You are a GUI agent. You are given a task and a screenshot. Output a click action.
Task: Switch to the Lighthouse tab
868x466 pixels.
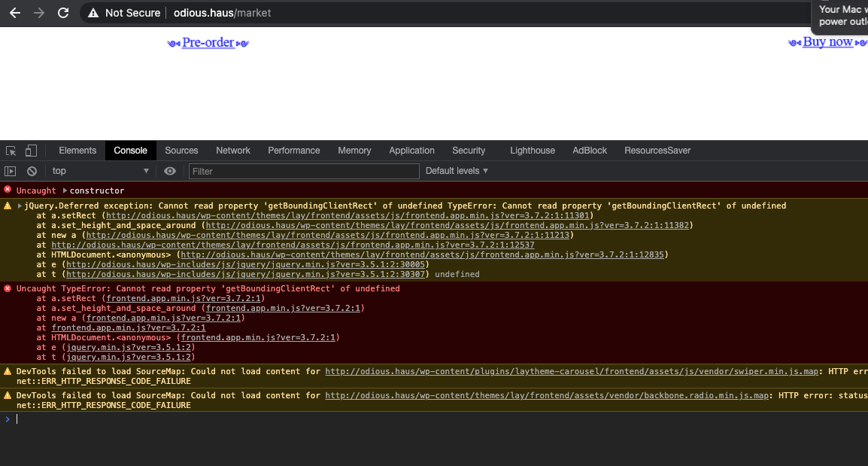(x=533, y=151)
